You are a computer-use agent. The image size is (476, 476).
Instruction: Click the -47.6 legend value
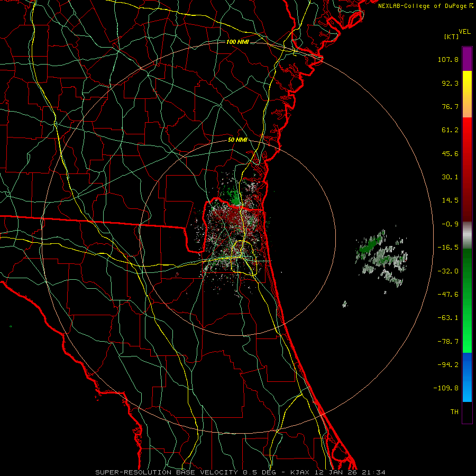[448, 295]
